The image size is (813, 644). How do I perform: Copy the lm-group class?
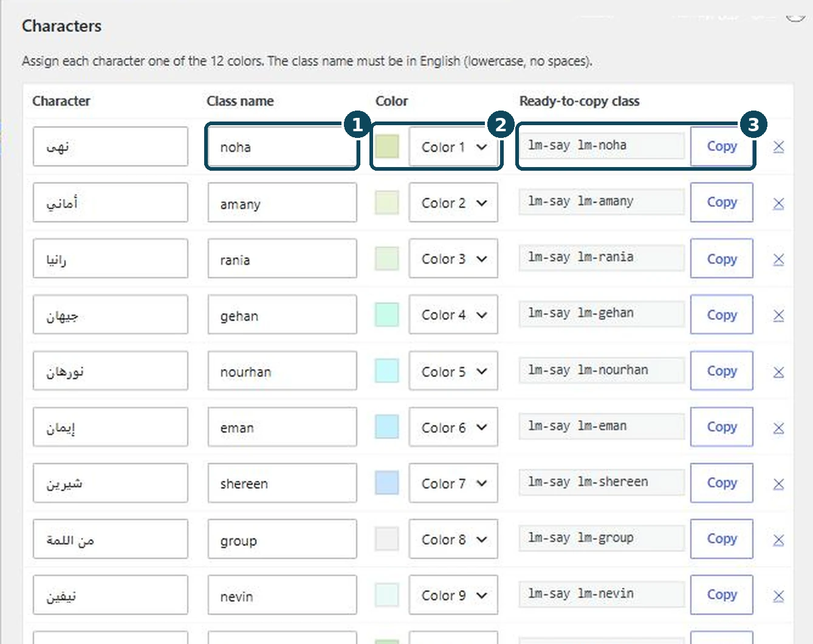coord(721,538)
